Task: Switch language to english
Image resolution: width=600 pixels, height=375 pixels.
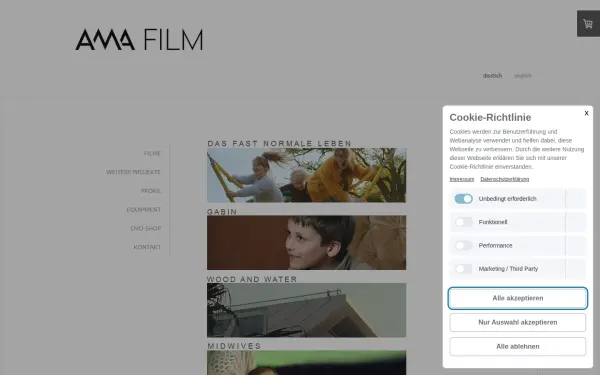Action: point(523,76)
